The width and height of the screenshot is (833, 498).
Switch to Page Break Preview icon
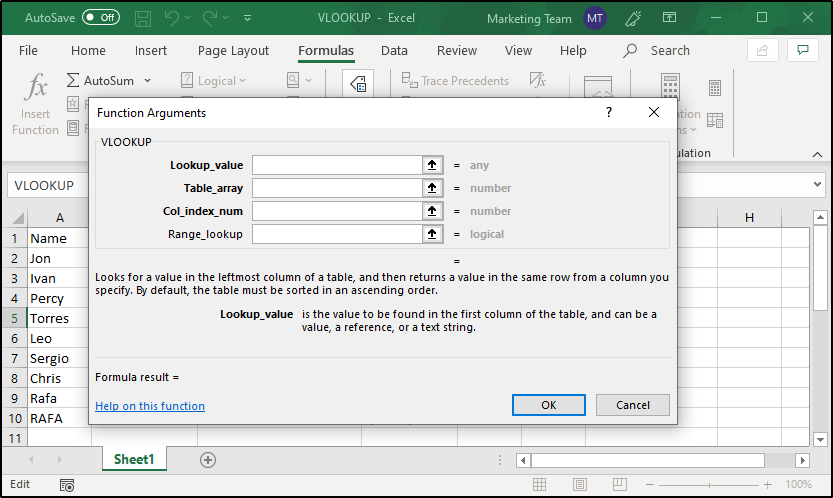pyautogui.click(x=619, y=485)
